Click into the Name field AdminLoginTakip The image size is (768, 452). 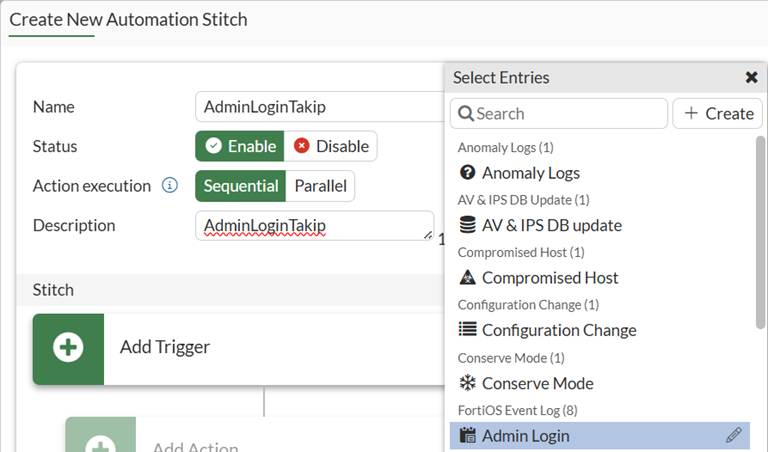point(320,107)
